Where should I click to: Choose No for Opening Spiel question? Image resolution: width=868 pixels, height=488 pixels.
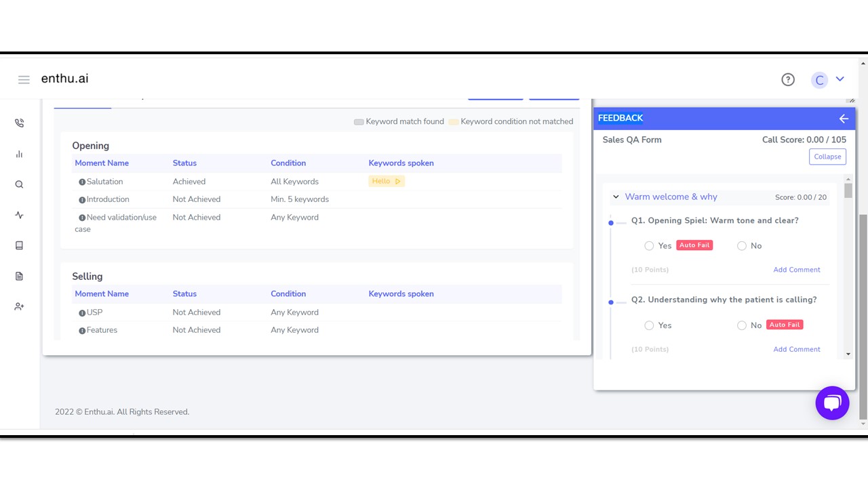pos(742,245)
